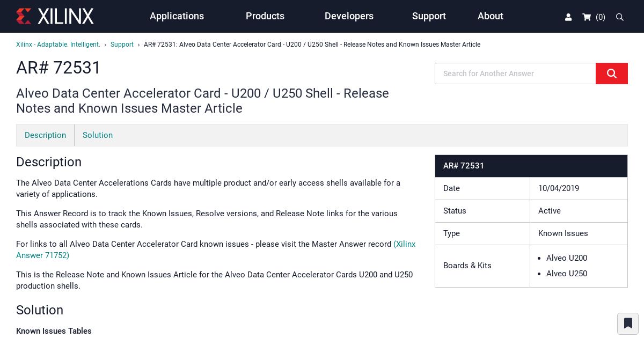Click the Boards & Kits row label
The height and width of the screenshot is (338, 644).
(467, 266)
